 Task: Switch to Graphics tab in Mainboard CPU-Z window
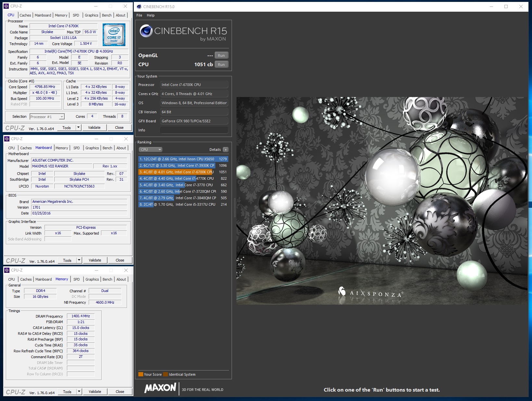[92, 148]
